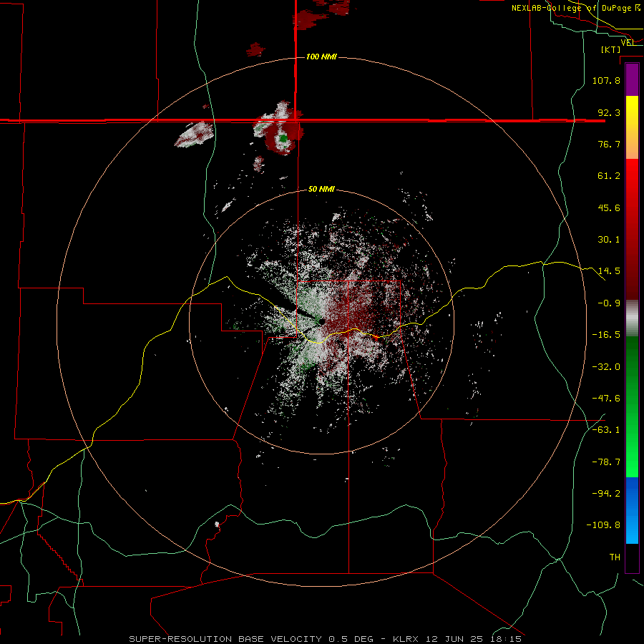644x644 pixels.
Task: Click the 100 NMI range ring label
Action: click(321, 57)
